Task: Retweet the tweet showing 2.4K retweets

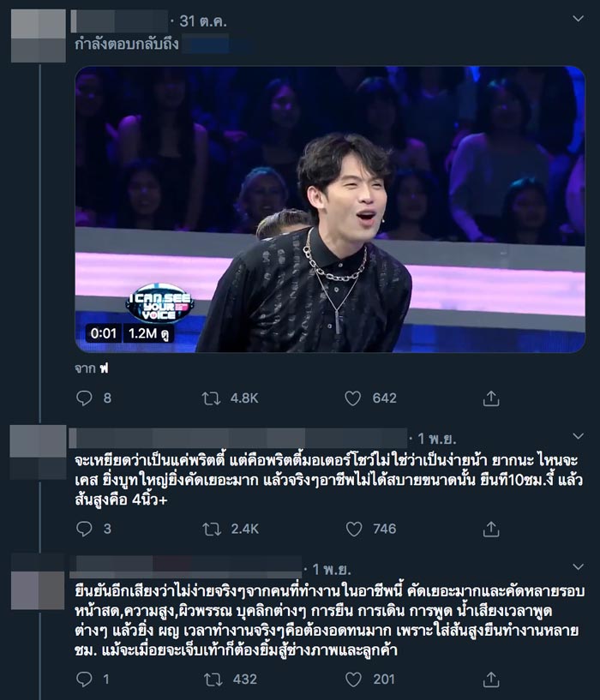Action: pos(212,529)
